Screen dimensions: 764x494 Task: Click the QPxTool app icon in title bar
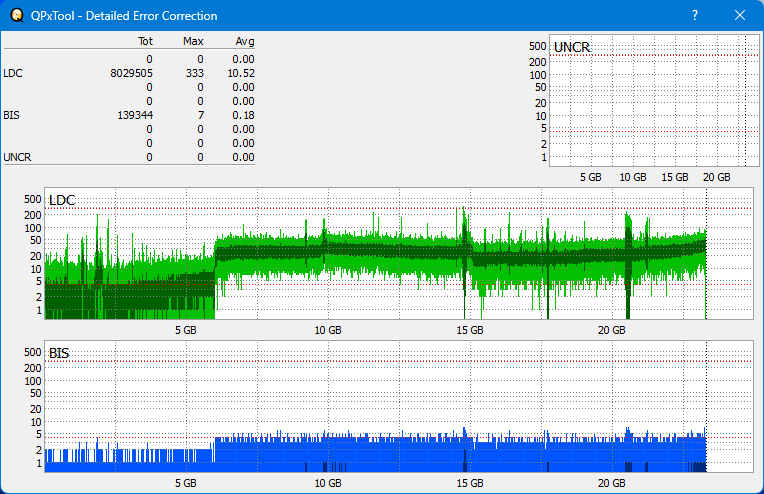tap(16, 16)
